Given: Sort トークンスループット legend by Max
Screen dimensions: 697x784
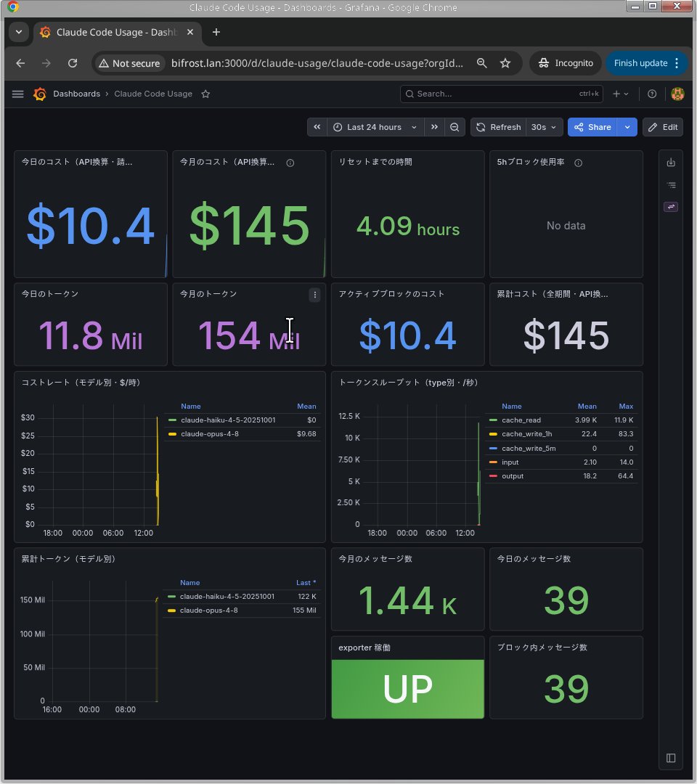Looking at the screenshot, I should point(626,407).
